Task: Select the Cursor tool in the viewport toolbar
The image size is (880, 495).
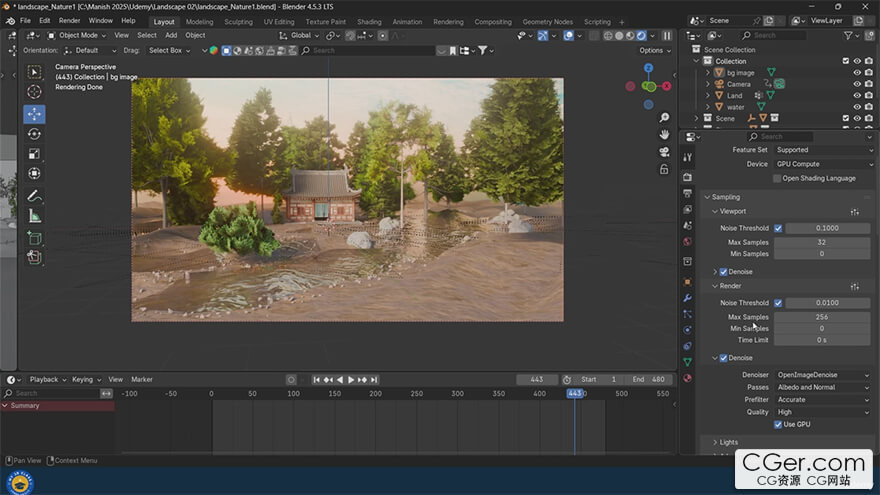Action: pyautogui.click(x=34, y=92)
